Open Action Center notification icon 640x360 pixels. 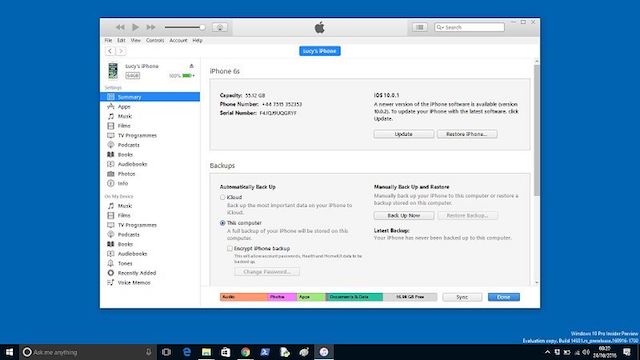627,352
